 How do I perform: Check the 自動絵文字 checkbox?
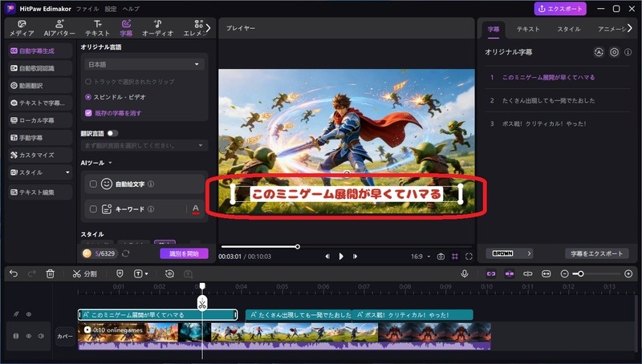(93, 184)
